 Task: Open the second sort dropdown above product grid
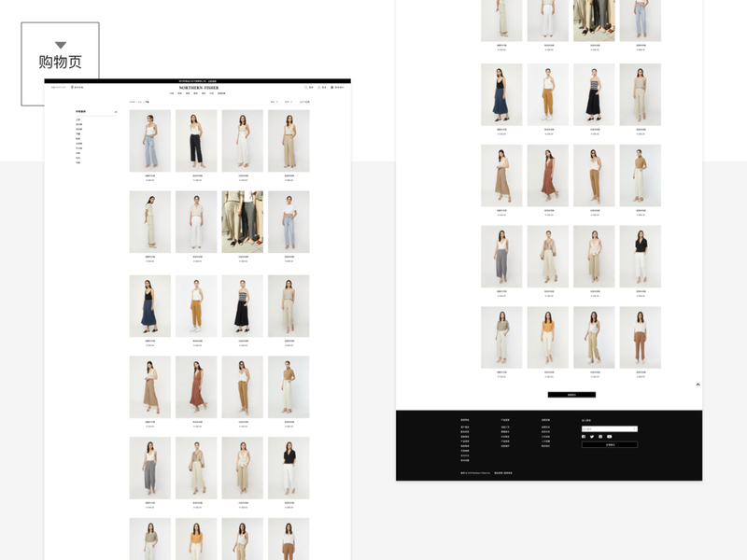[289, 102]
